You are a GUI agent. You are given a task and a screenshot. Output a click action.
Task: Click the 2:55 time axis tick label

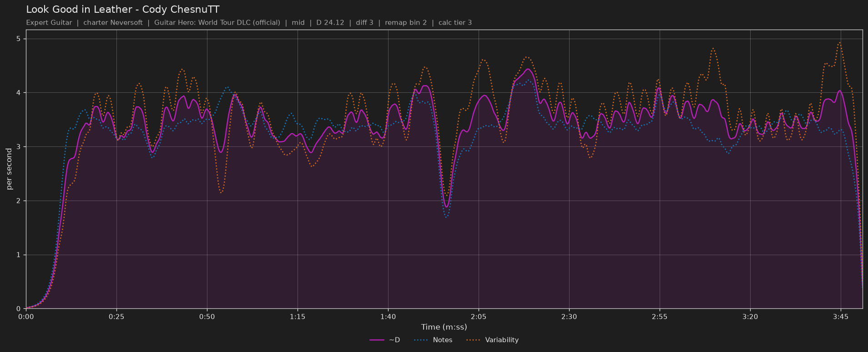click(660, 317)
